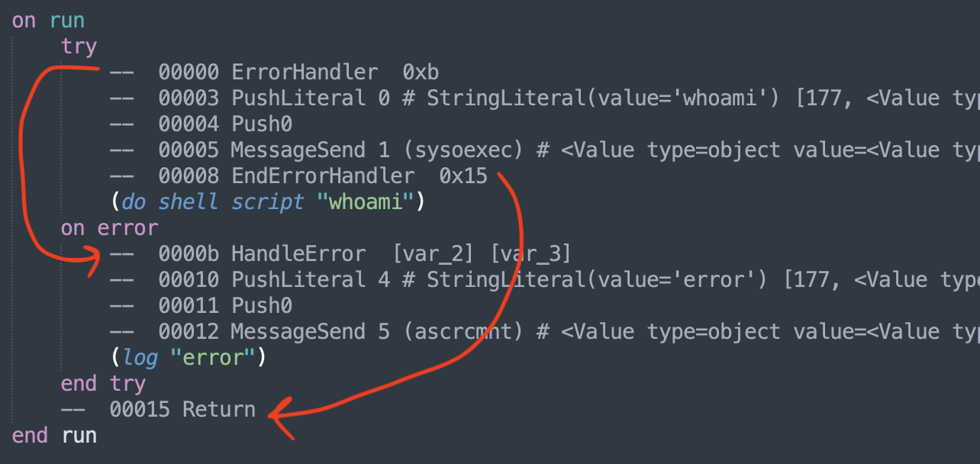Click the 'end run' closing keyword
The width and height of the screenshot is (980, 464).
54,435
